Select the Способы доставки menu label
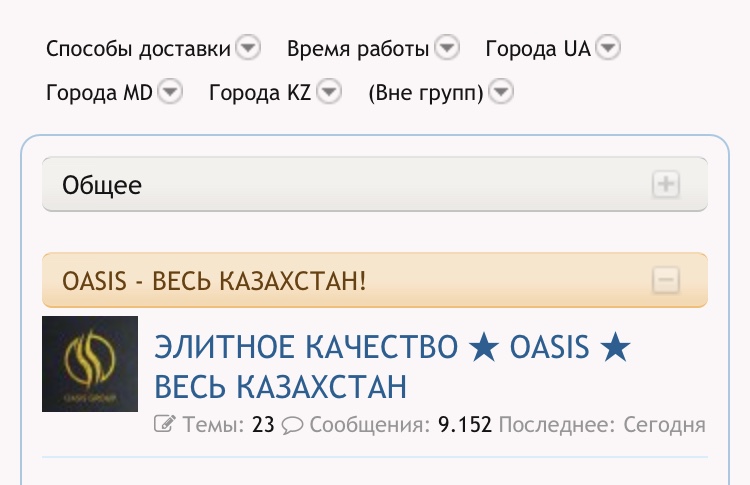Image resolution: width=750 pixels, height=485 pixels. 138,48
